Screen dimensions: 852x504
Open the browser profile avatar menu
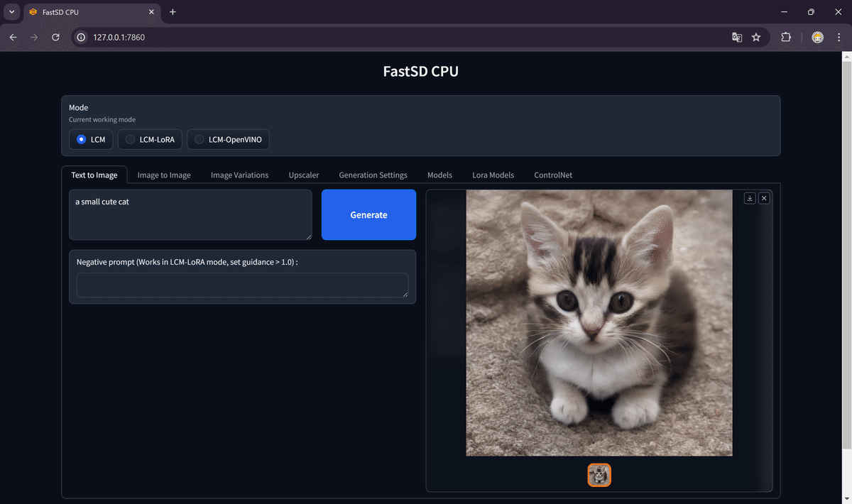click(817, 37)
